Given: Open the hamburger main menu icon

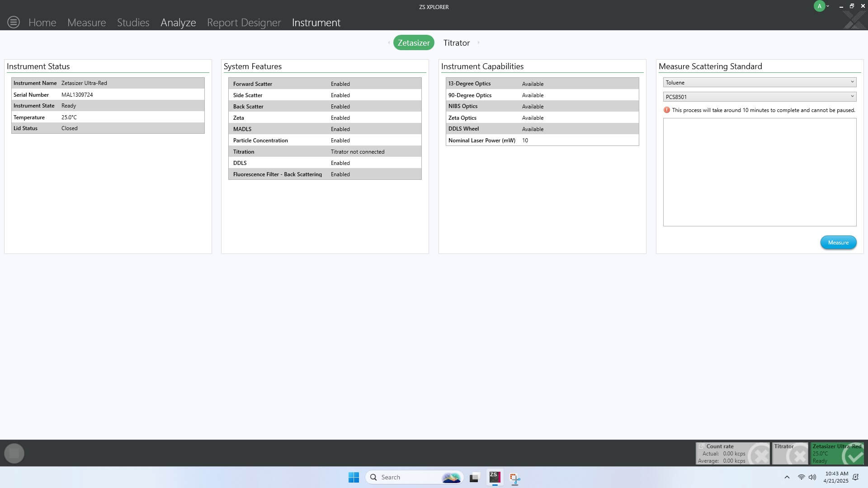Looking at the screenshot, I should pos(14,22).
